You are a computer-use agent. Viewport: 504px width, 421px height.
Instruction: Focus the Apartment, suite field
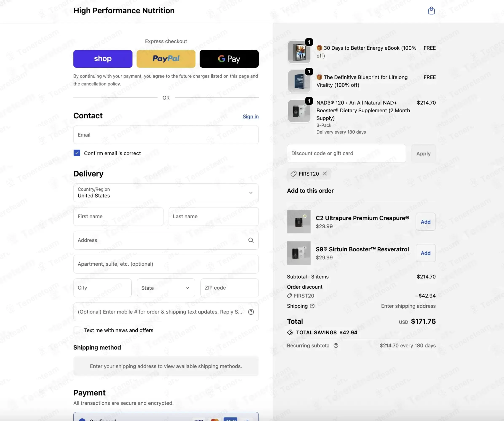pyautogui.click(x=166, y=264)
